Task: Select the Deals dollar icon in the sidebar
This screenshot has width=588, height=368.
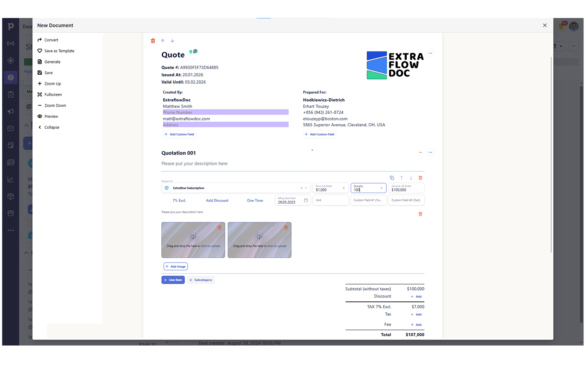Action: coord(10,77)
